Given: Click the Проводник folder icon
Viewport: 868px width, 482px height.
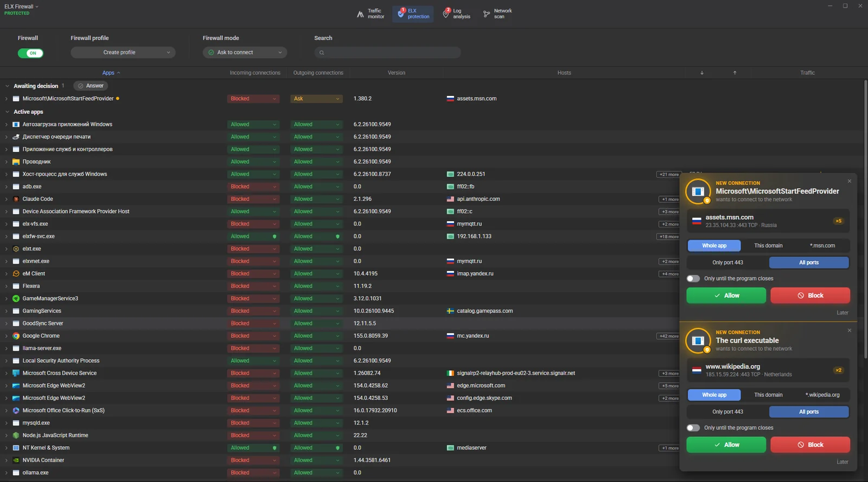Looking at the screenshot, I should (16, 162).
